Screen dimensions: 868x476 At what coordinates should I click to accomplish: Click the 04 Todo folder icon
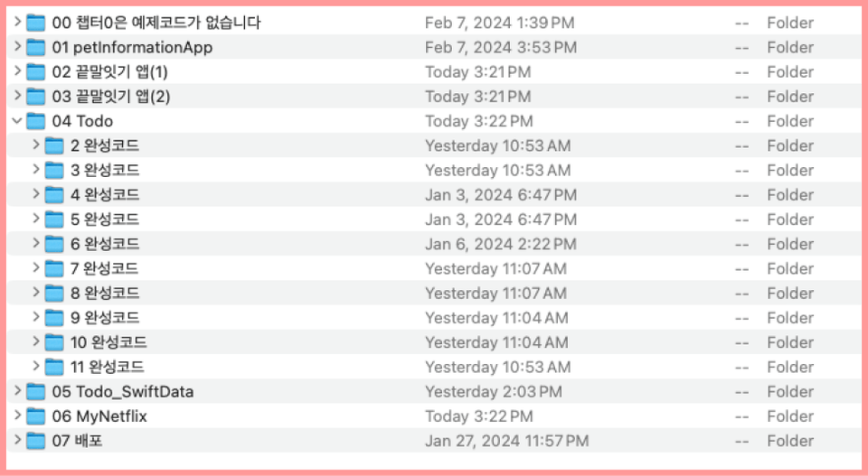pyautogui.click(x=35, y=121)
